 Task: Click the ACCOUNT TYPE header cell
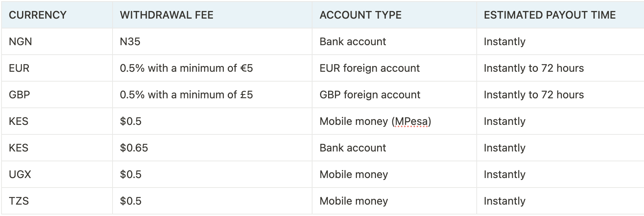click(394, 15)
